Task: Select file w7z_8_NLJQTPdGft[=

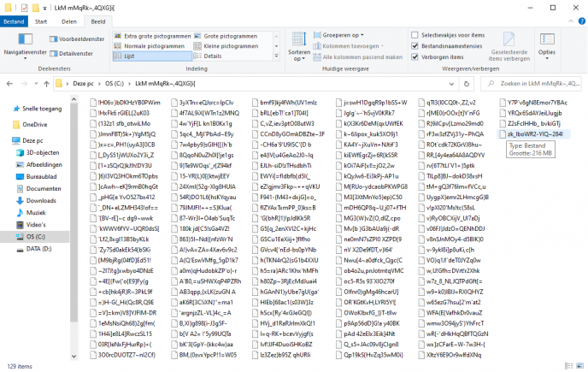Action: [x=450, y=281]
